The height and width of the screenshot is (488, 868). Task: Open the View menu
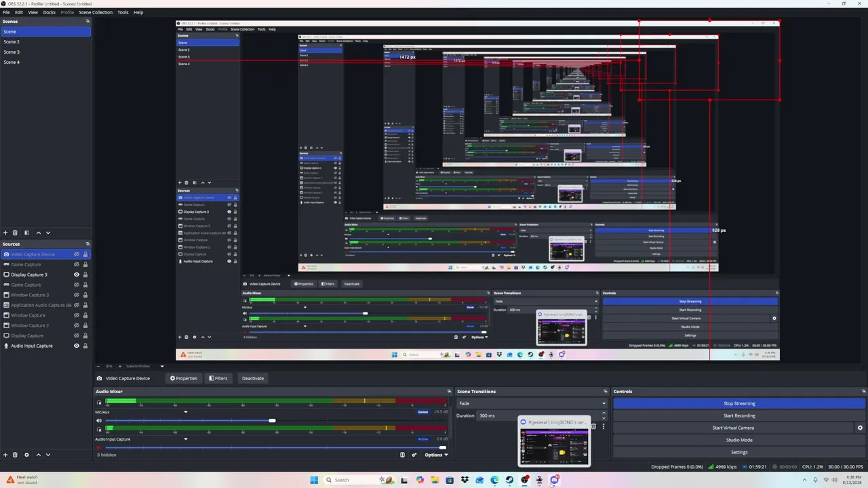(33, 12)
